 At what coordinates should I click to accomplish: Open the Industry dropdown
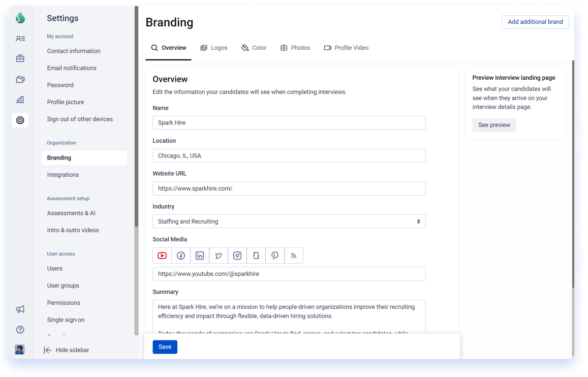tap(289, 222)
